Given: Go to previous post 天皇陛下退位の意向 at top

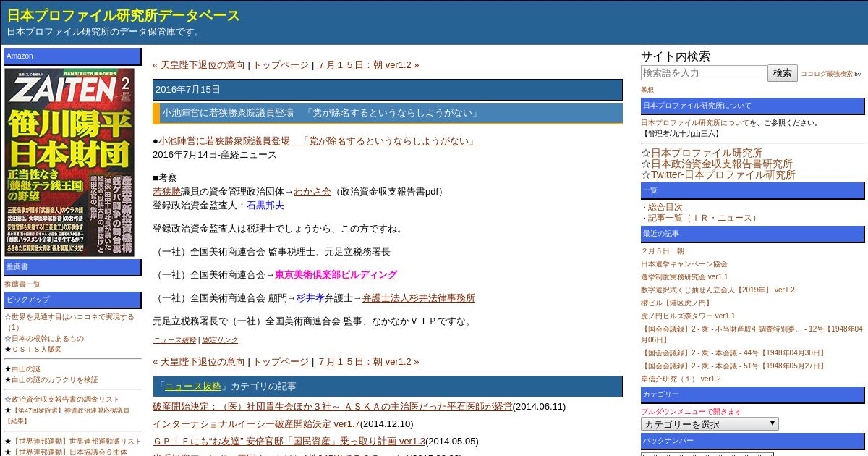Looking at the screenshot, I should click(x=199, y=65).
